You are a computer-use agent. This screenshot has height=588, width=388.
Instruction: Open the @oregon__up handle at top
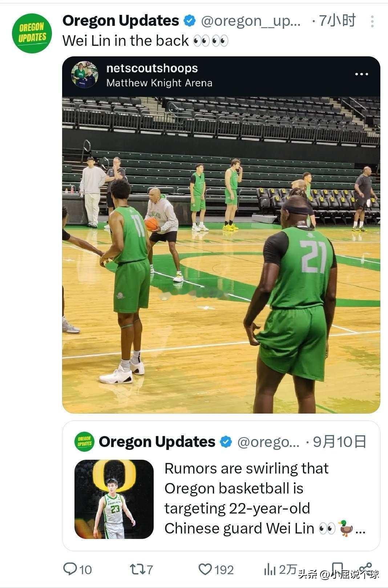tap(251, 21)
